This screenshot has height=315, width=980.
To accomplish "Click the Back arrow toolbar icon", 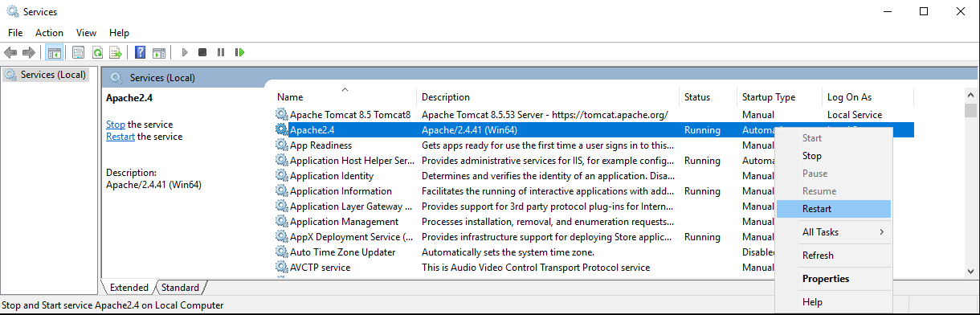I will pyautogui.click(x=10, y=52).
